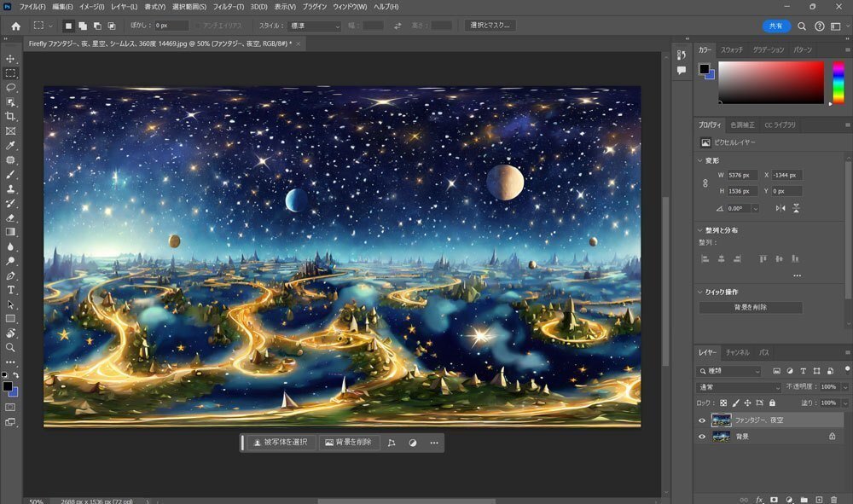Swap width and height icon in options bar

point(397,26)
